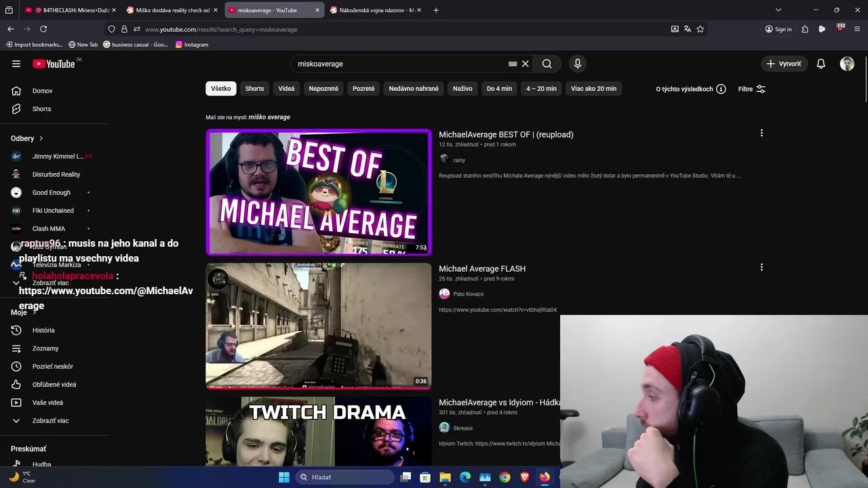This screenshot has height=488, width=868.
Task: Open the 'TWITCH DRAMA' video thumbnail
Action: (x=319, y=431)
